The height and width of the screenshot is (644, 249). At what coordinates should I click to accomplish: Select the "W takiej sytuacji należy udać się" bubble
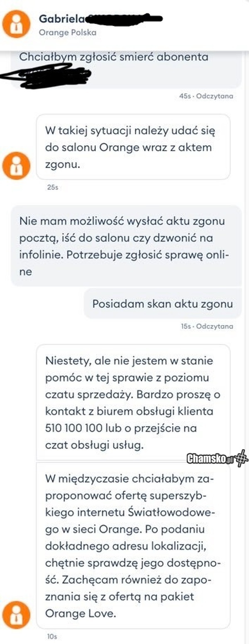tap(133, 147)
